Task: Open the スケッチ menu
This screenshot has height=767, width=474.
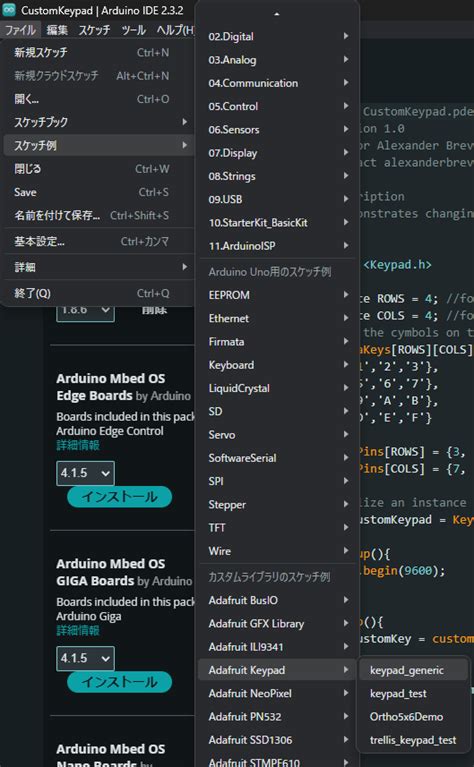Action: coord(94,30)
